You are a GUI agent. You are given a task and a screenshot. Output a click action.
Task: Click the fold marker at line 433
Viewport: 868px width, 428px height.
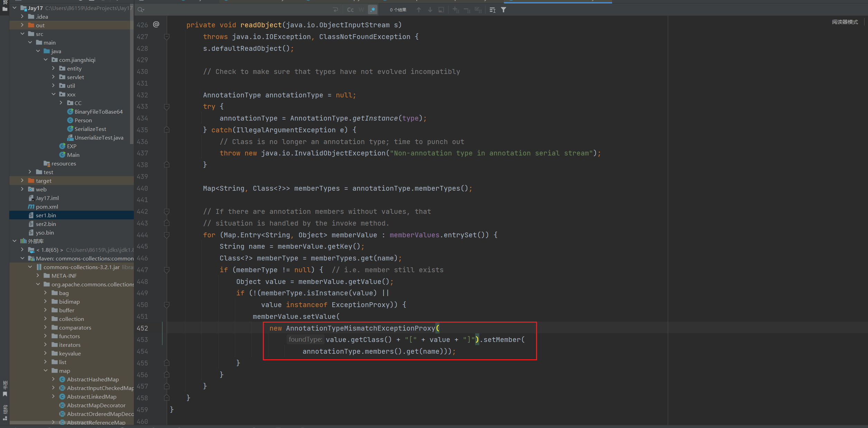coord(167,106)
